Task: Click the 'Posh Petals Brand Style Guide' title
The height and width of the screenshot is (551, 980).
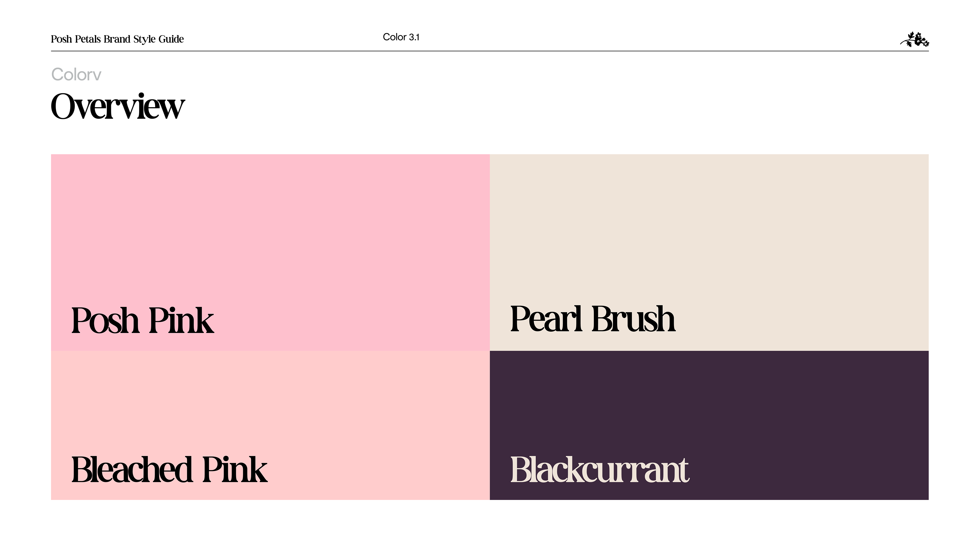Action: click(x=117, y=39)
